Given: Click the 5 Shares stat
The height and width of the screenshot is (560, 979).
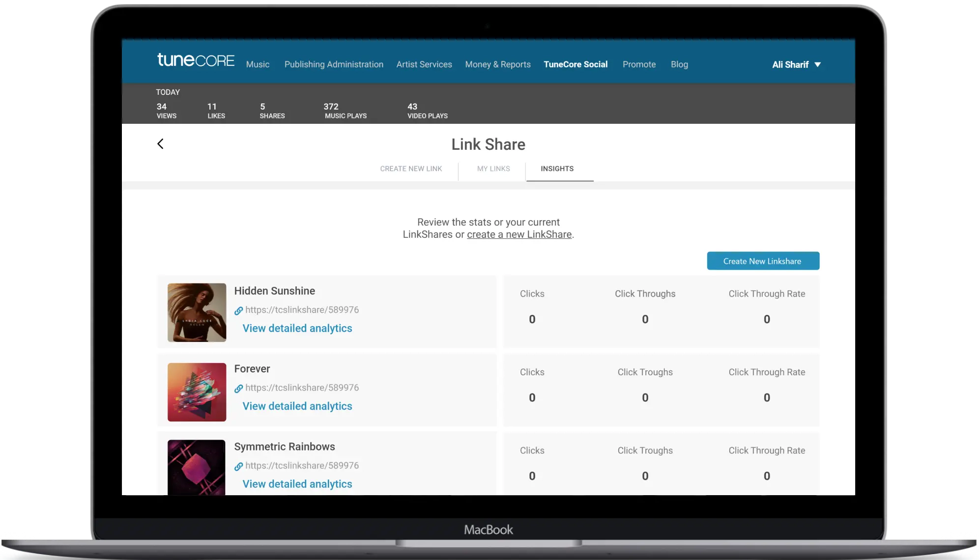Looking at the screenshot, I should pos(272,111).
